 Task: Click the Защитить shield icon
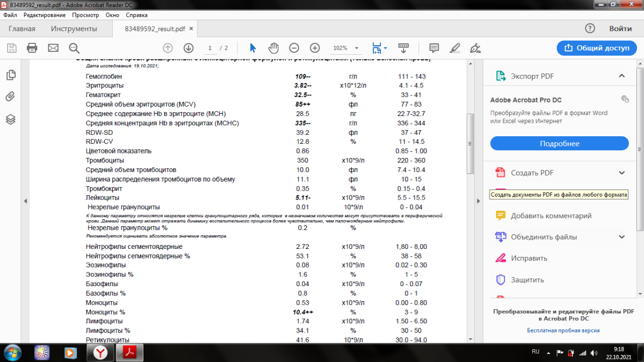501,280
